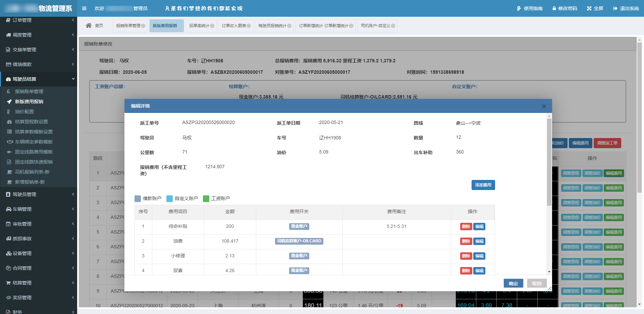Image resolution: width=644 pixels, height=314 pixels.
Task: Delete the 待命补贴 expense row
Action: coord(466,227)
